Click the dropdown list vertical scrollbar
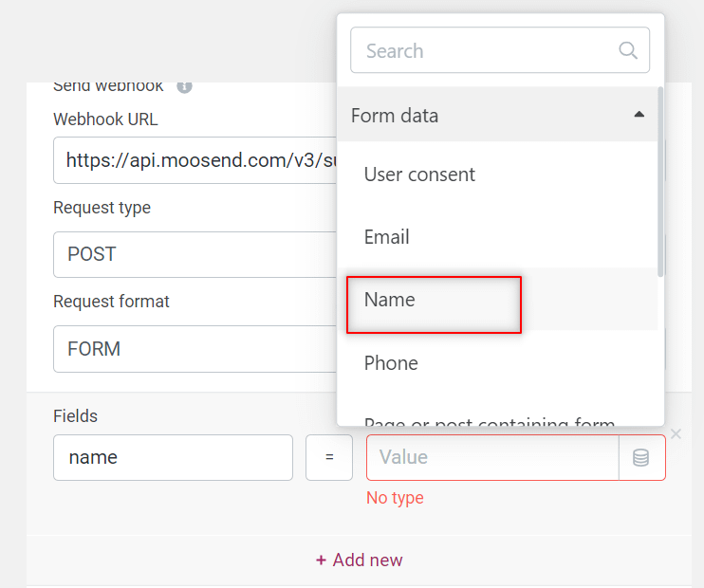Screen dimensions: 704x588 [660, 180]
